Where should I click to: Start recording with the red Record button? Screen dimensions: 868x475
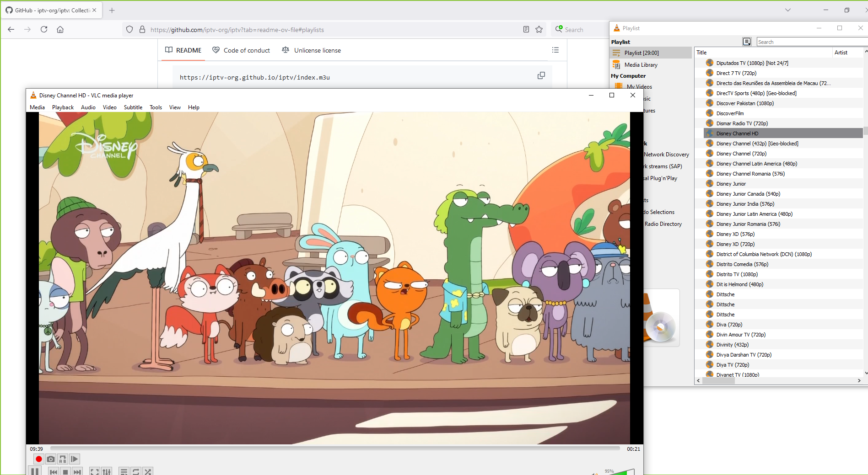[x=39, y=459]
